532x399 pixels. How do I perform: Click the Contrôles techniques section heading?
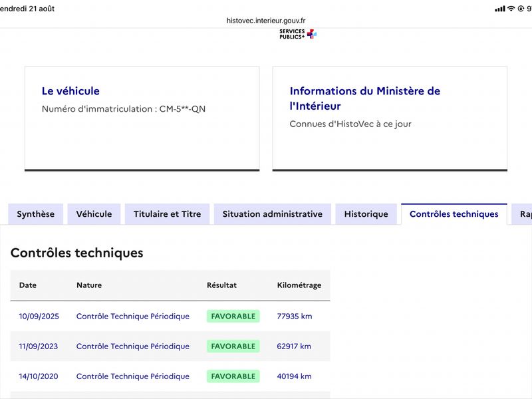point(77,253)
